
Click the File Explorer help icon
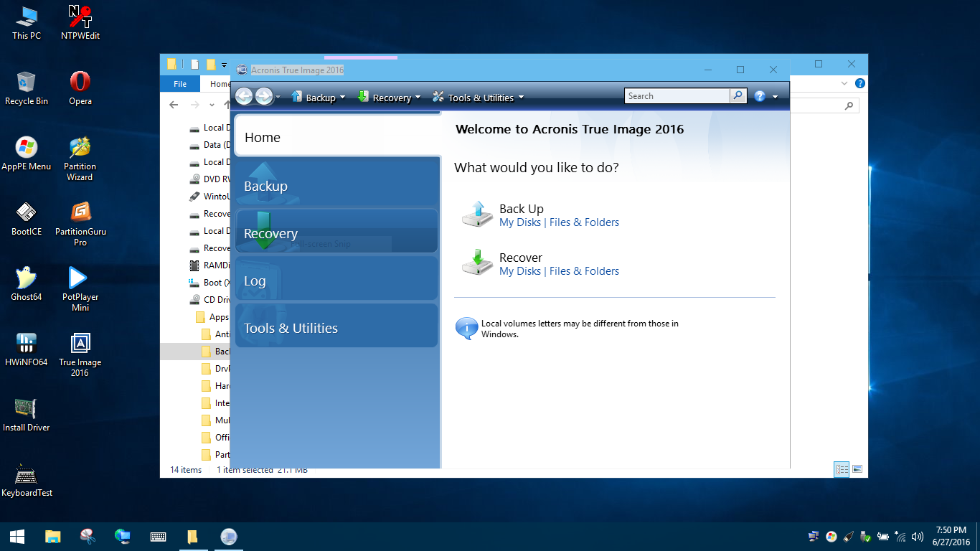point(859,83)
